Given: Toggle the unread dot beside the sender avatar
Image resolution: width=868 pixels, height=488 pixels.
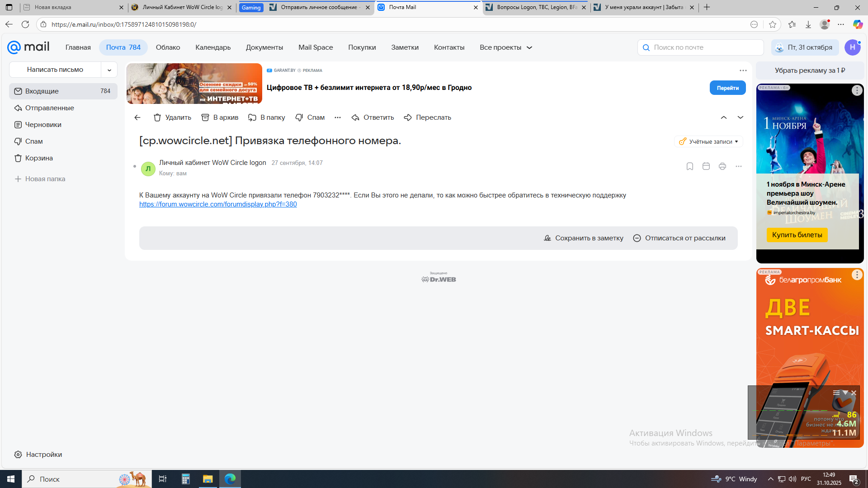Looking at the screenshot, I should click(135, 166).
